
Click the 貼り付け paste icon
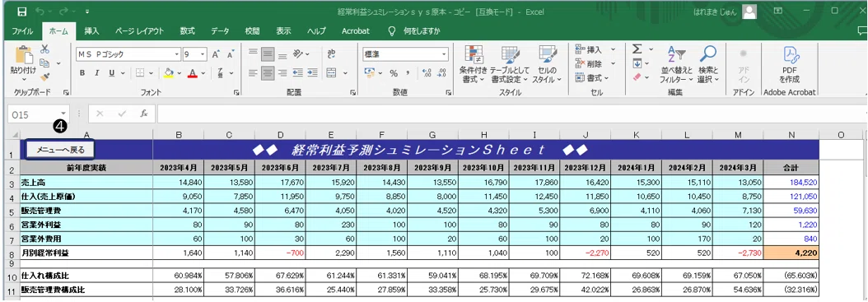click(x=23, y=56)
